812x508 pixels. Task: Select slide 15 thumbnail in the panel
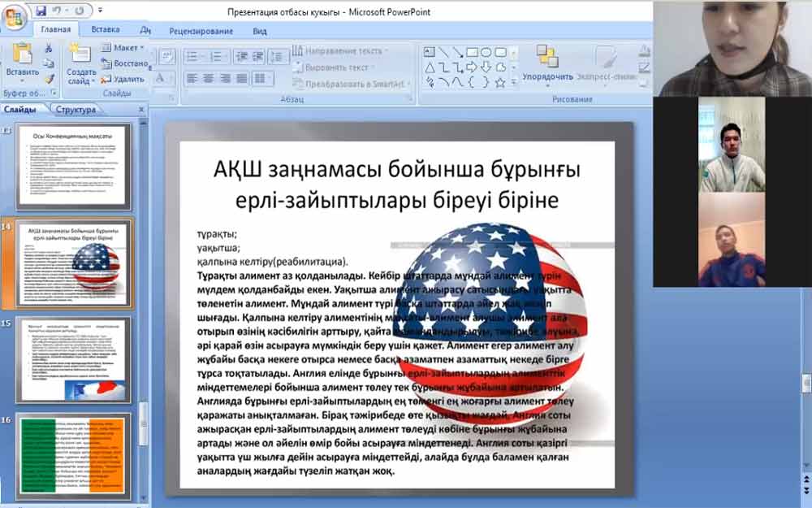tap(74, 359)
